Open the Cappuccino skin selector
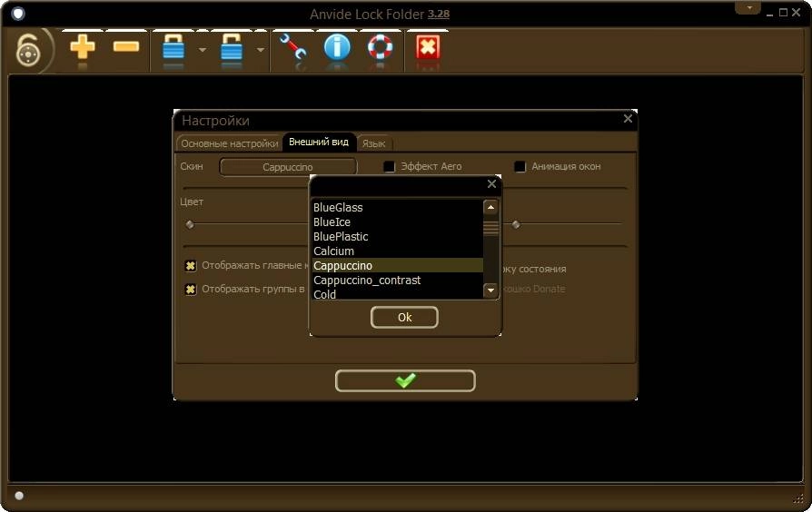Viewport: 812px width, 512px height. [x=288, y=167]
